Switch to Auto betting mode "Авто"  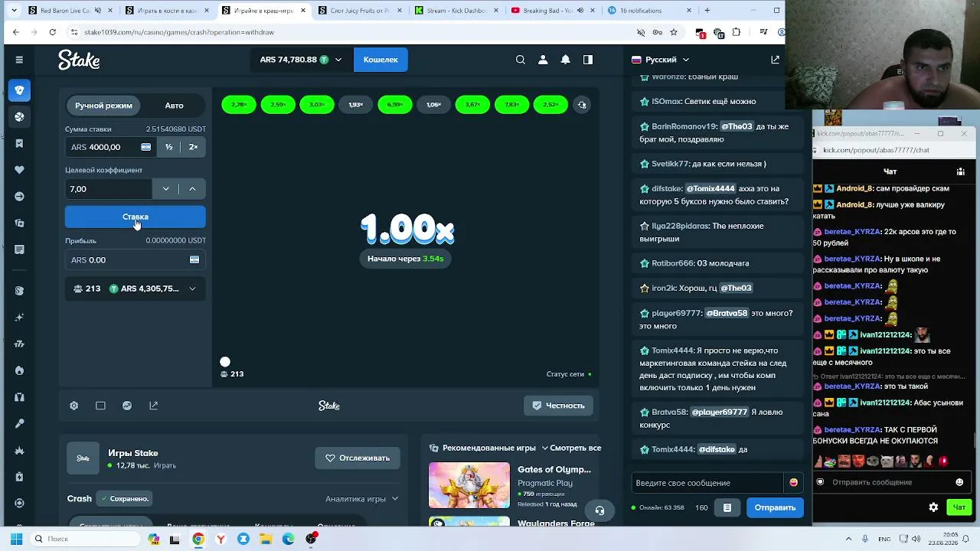174,106
